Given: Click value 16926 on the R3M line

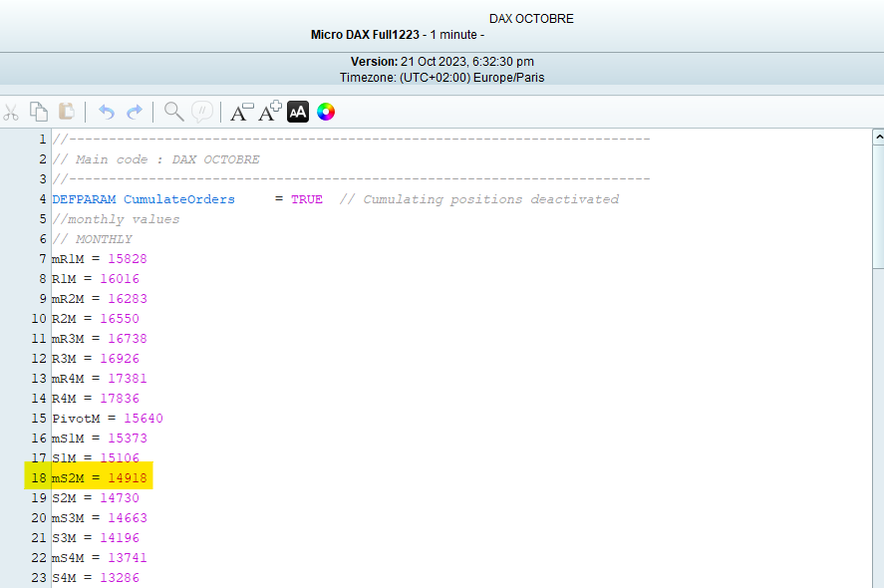Looking at the screenshot, I should [120, 359].
